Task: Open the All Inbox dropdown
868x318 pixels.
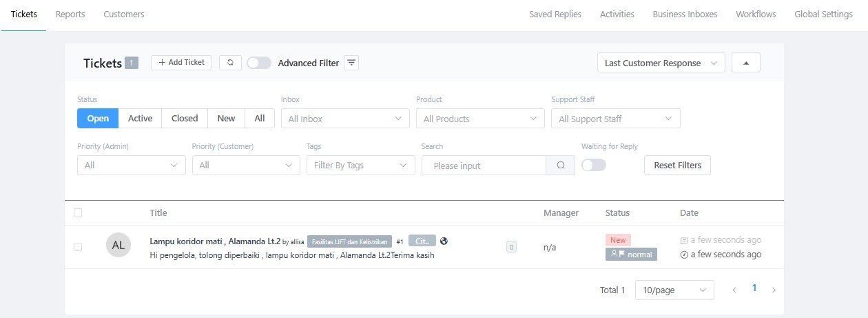Action: point(344,119)
